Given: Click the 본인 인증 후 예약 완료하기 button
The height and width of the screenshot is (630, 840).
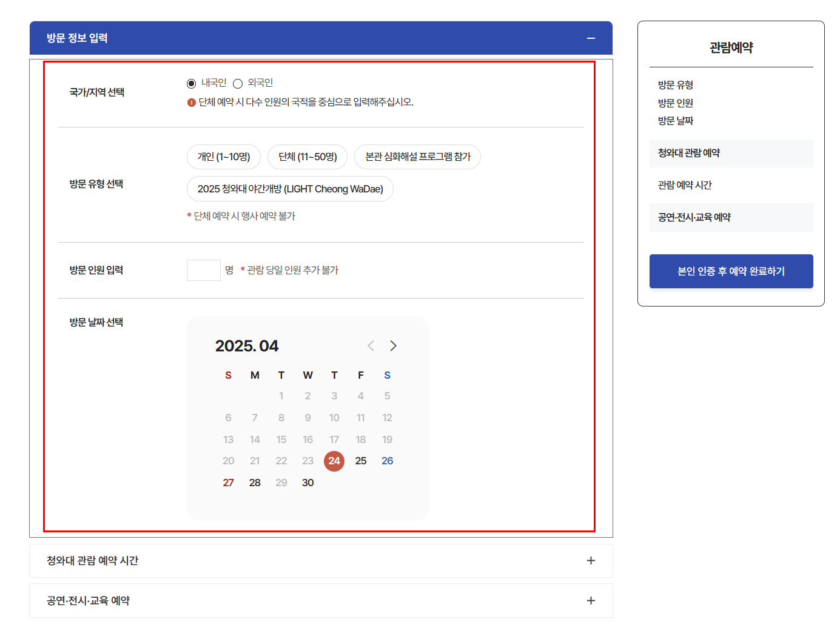Looking at the screenshot, I should coord(731,271).
